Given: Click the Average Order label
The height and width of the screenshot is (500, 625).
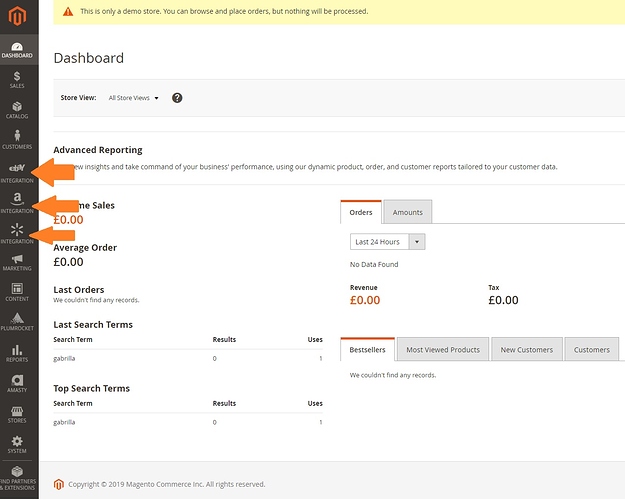Looking at the screenshot, I should (85, 248).
